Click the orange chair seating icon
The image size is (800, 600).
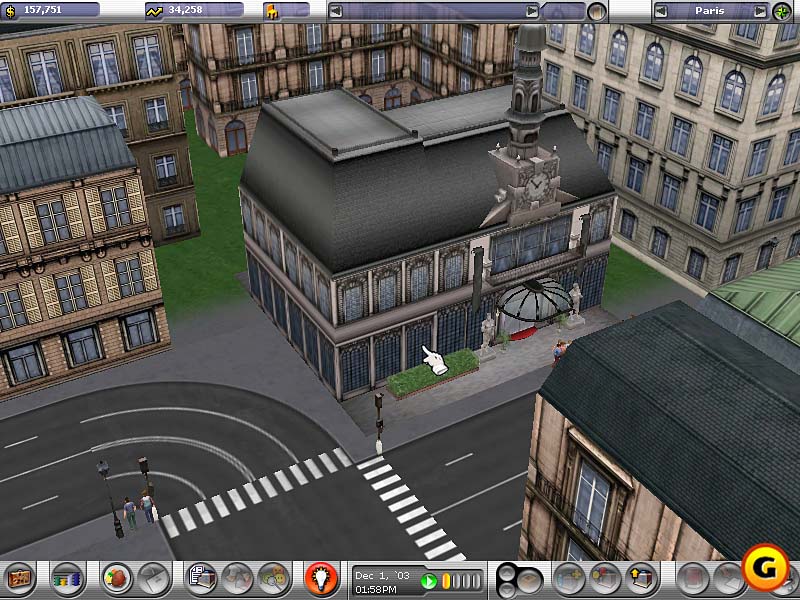pyautogui.click(x=272, y=12)
